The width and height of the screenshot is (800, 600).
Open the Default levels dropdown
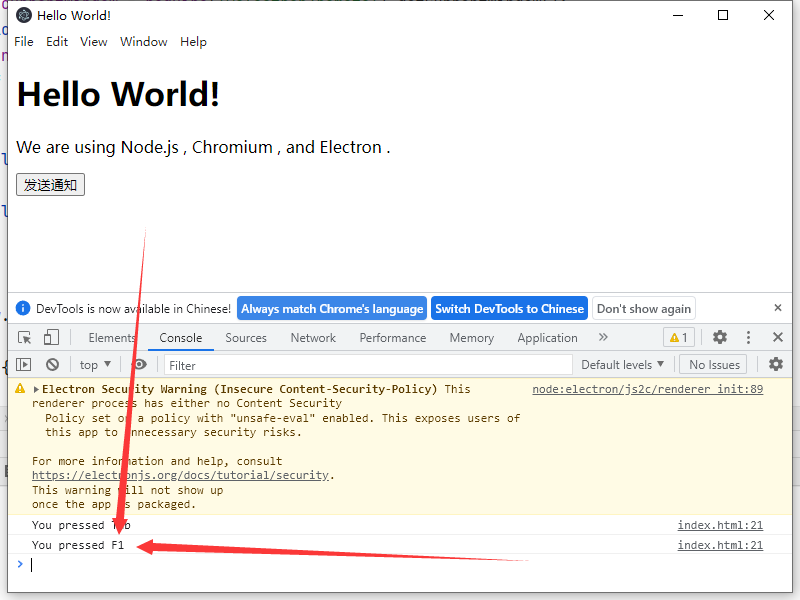click(622, 365)
